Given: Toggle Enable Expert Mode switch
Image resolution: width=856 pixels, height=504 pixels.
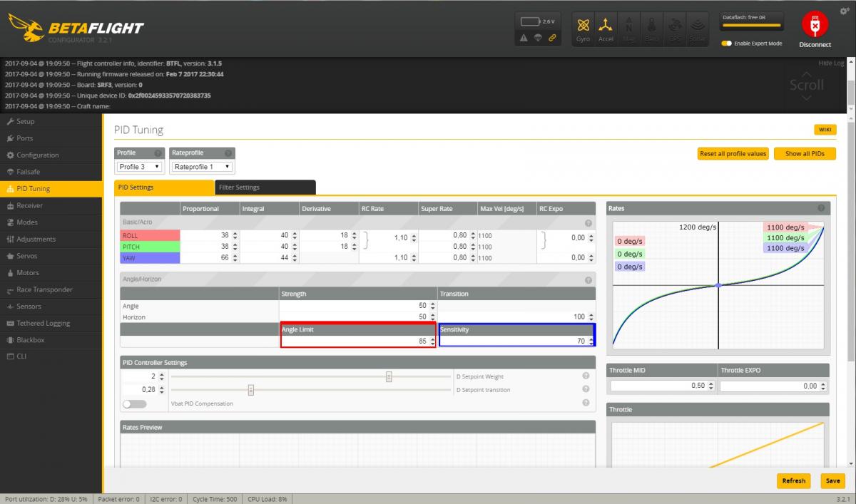Looking at the screenshot, I should coord(726,43).
